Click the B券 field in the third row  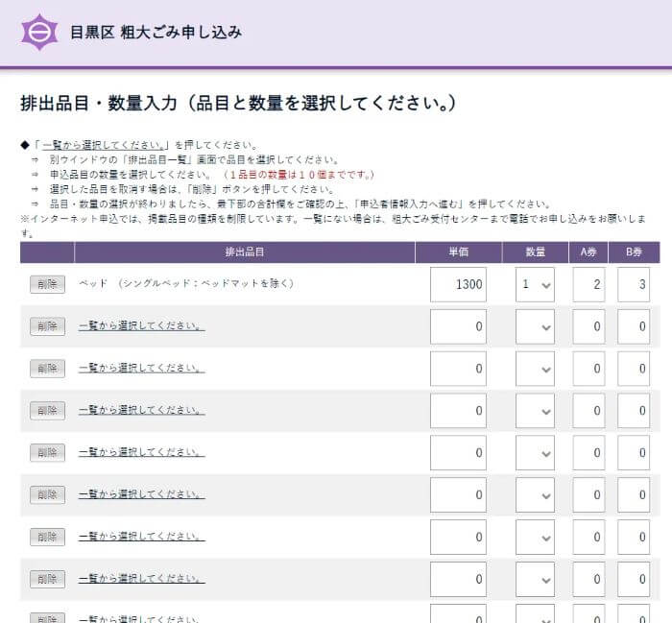tap(634, 369)
